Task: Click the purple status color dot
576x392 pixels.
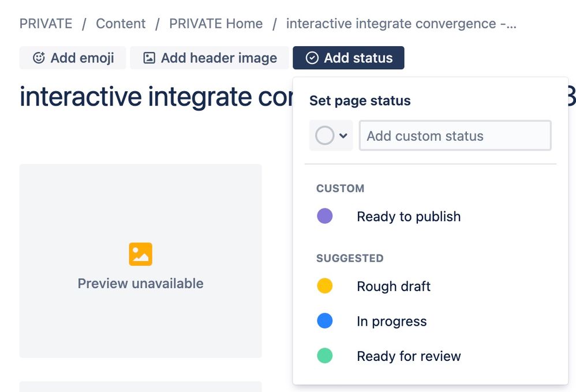Action: tap(325, 216)
